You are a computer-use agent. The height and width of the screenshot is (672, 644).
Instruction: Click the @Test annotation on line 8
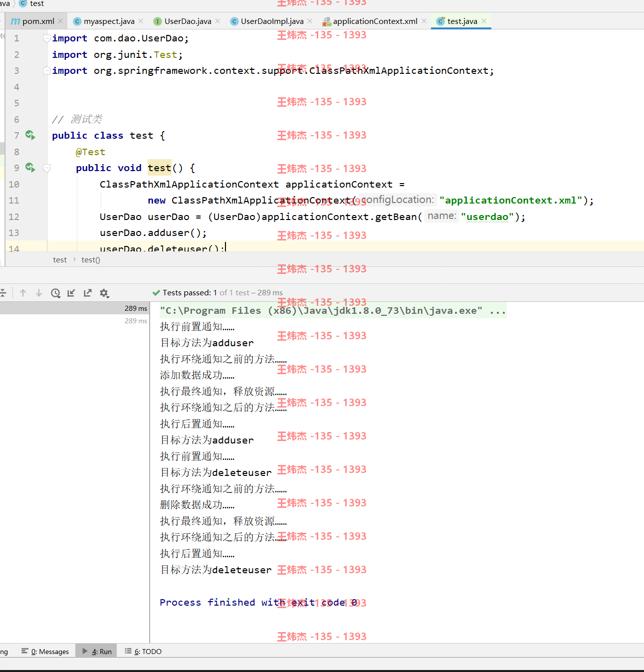click(x=90, y=152)
